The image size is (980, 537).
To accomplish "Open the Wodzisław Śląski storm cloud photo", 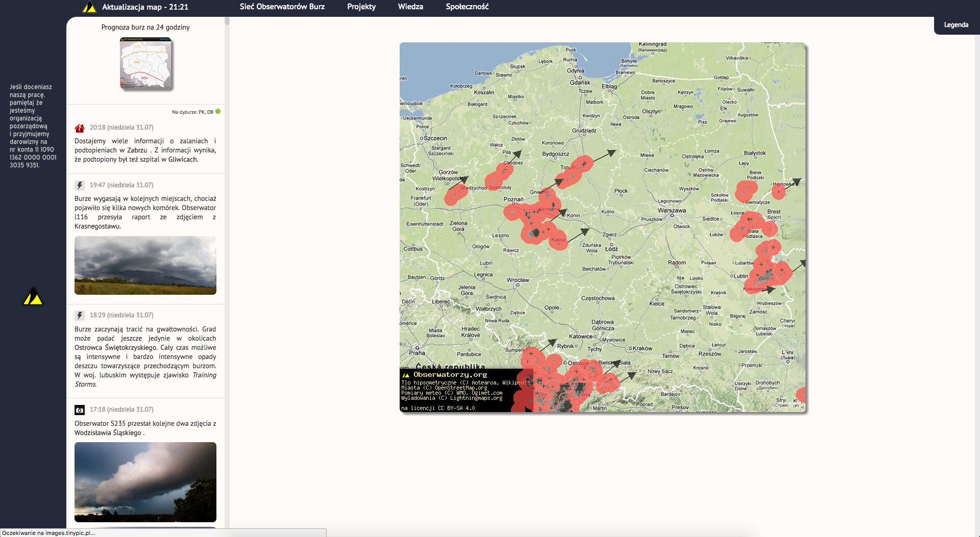I will click(145, 482).
